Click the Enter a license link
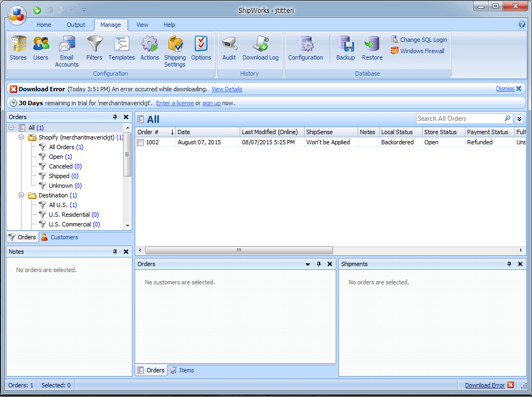The image size is (532, 397). (x=175, y=103)
